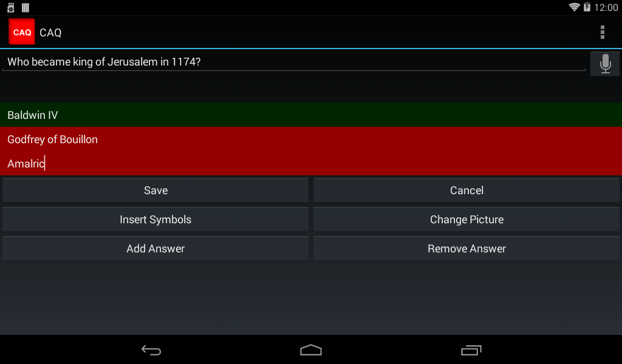Tap the battery status icon
Screen dimensions: 622x364
coord(587,7)
